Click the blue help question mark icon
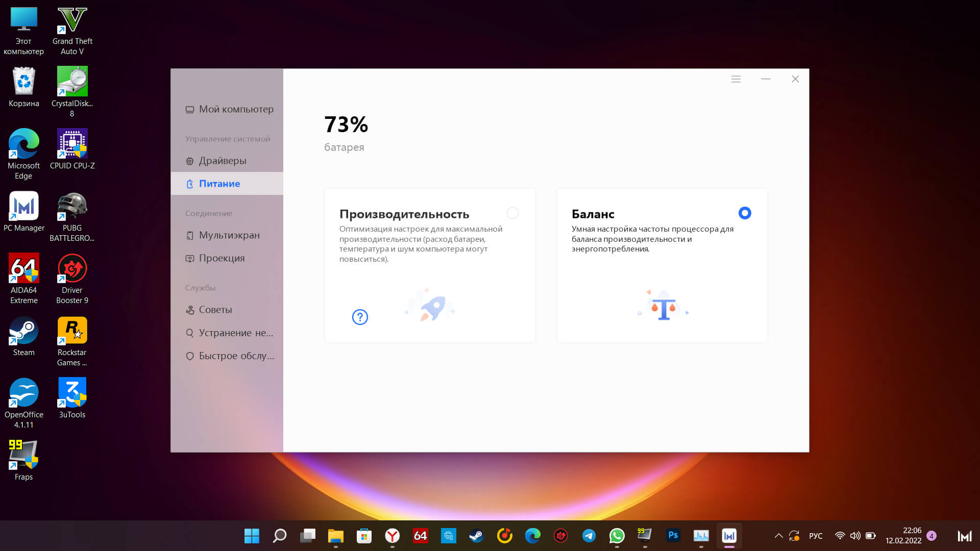This screenshot has width=980, height=551. coord(360,317)
